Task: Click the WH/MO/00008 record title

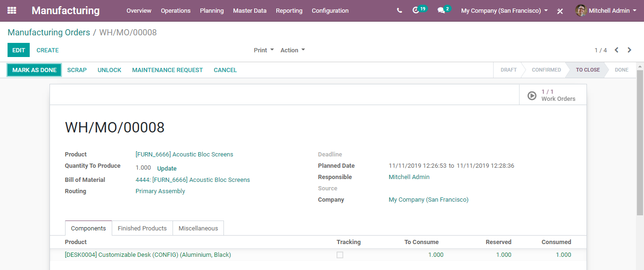Action: click(x=115, y=128)
